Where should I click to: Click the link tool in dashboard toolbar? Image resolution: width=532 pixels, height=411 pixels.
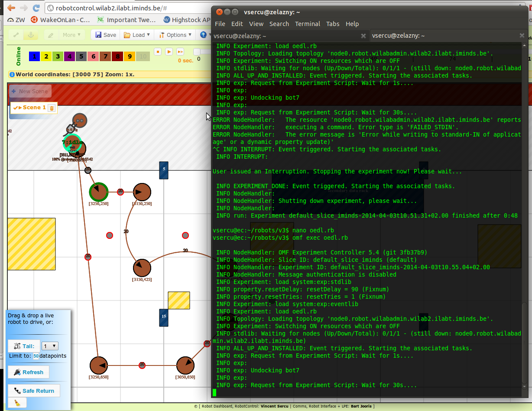point(16,35)
